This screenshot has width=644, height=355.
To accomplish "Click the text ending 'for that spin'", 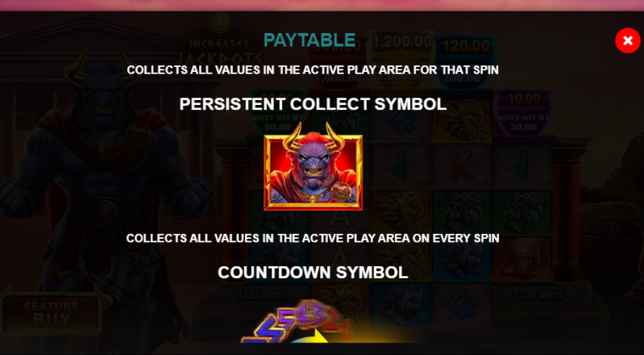I will [313, 70].
